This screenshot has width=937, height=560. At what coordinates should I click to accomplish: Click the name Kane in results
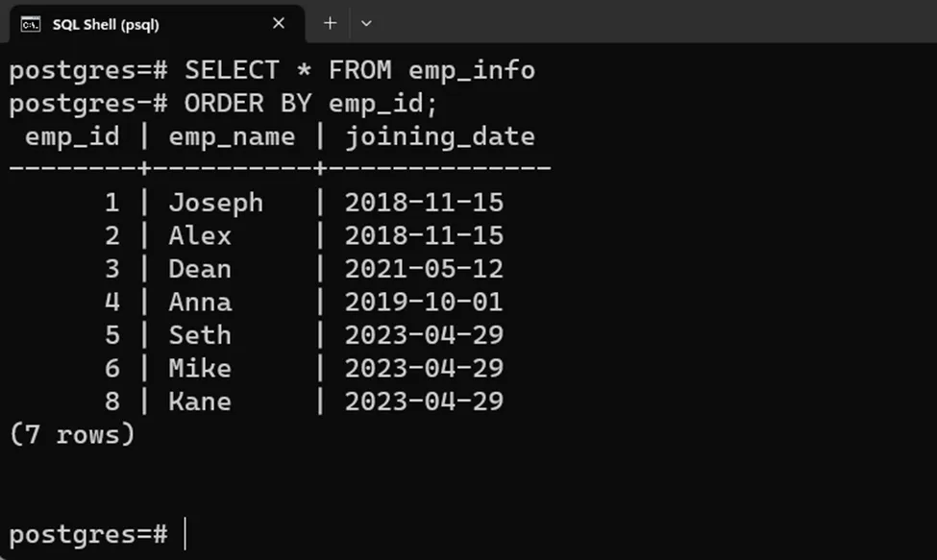coord(200,401)
